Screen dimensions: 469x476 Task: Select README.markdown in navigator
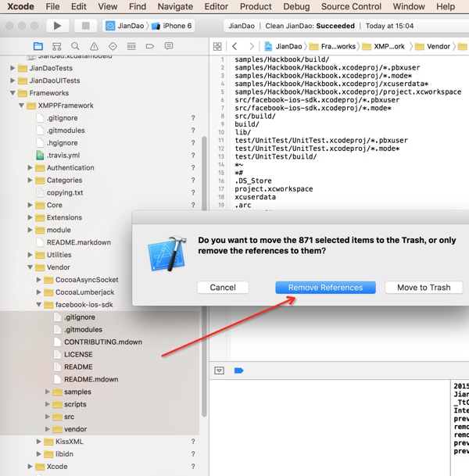point(79,242)
